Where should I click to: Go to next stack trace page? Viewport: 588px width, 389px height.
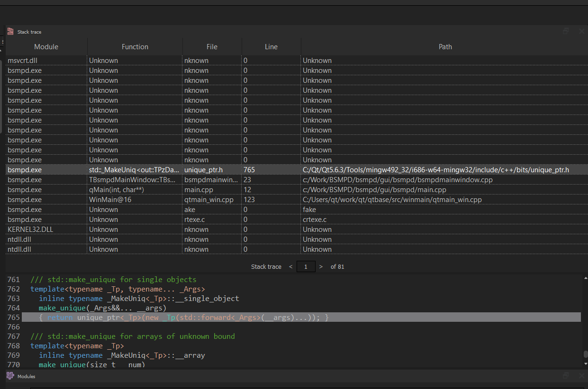tap(321, 266)
